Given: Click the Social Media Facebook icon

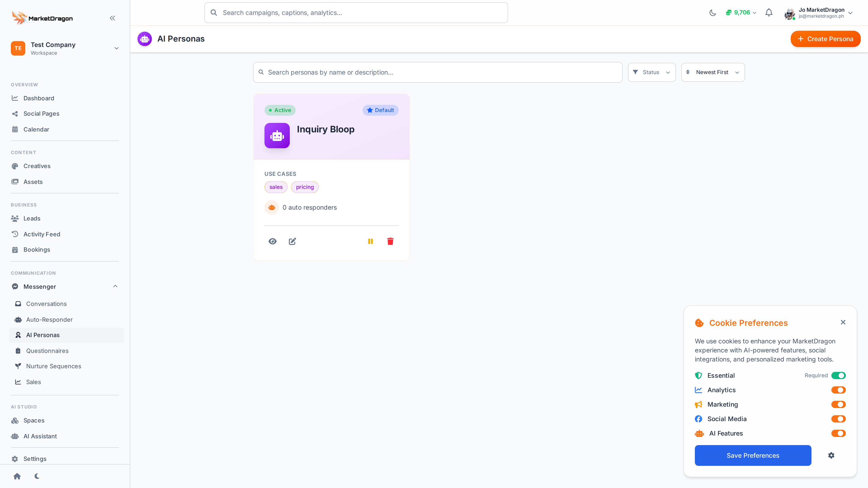Looking at the screenshot, I should [x=698, y=419].
